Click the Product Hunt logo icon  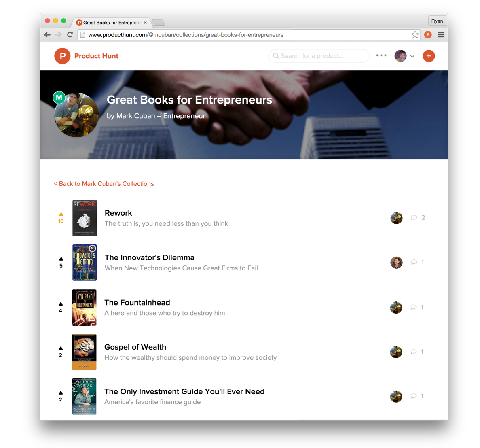(x=62, y=56)
